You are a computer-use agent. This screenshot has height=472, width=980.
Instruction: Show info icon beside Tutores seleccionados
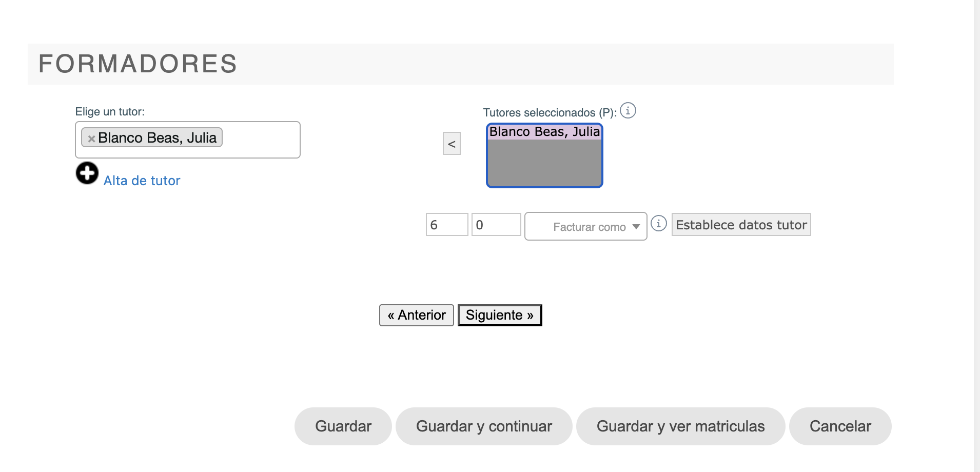(628, 110)
